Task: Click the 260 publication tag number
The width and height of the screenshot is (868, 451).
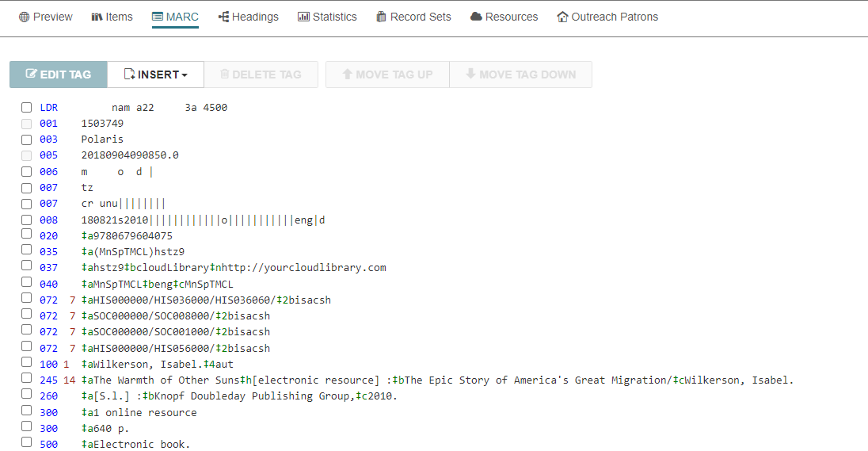Action: pos(49,396)
